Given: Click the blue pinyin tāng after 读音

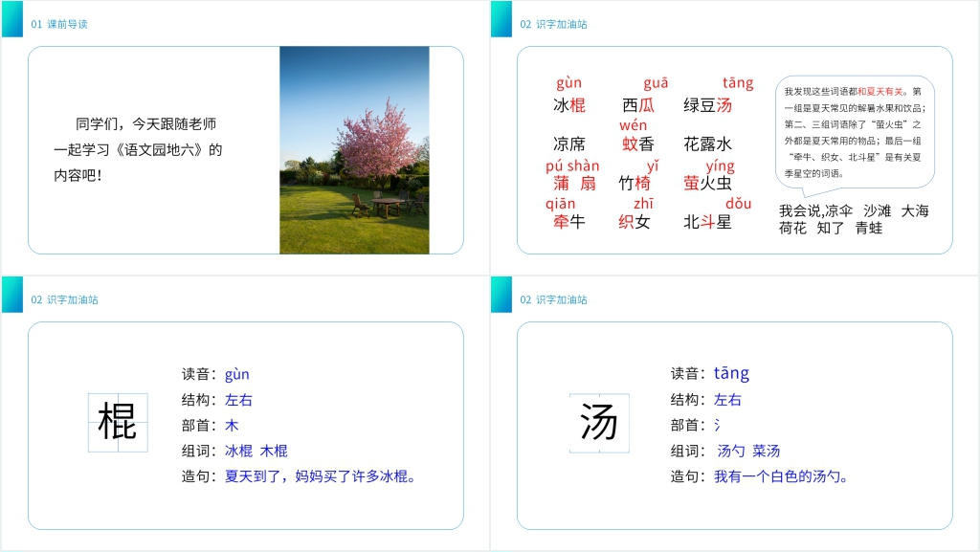Looking at the screenshot, I should point(731,373).
